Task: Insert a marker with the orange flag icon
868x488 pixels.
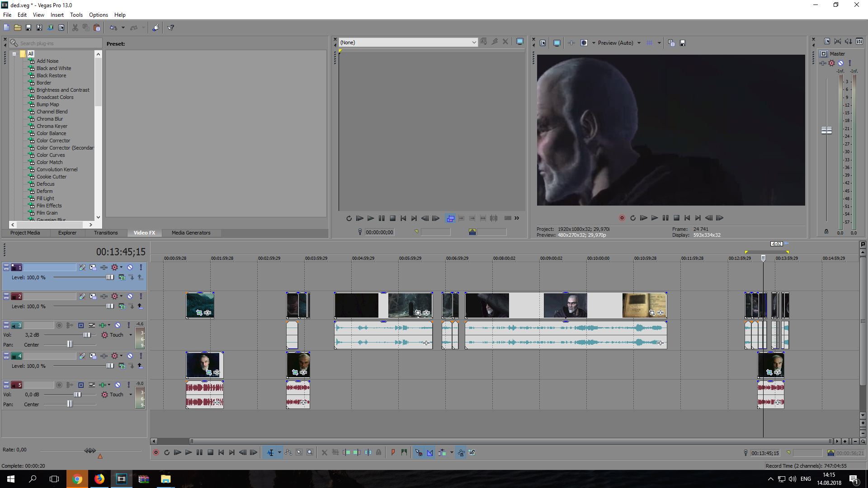Action: tap(393, 452)
